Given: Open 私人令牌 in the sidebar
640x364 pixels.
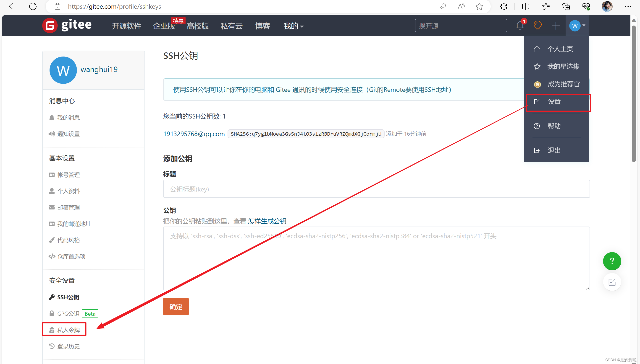Looking at the screenshot, I should coord(68,330).
